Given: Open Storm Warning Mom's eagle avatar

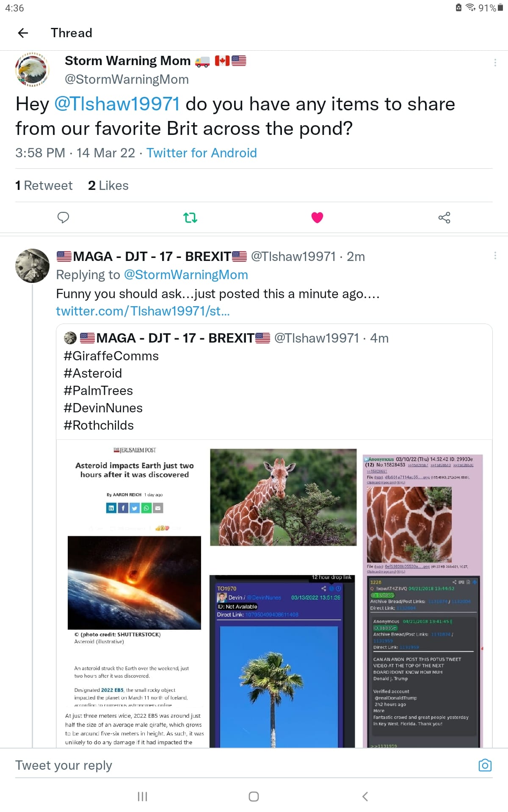Looking at the screenshot, I should coord(32,69).
